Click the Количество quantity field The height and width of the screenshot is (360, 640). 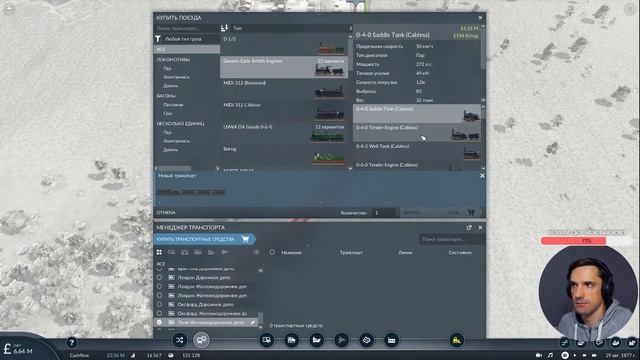[384, 213]
